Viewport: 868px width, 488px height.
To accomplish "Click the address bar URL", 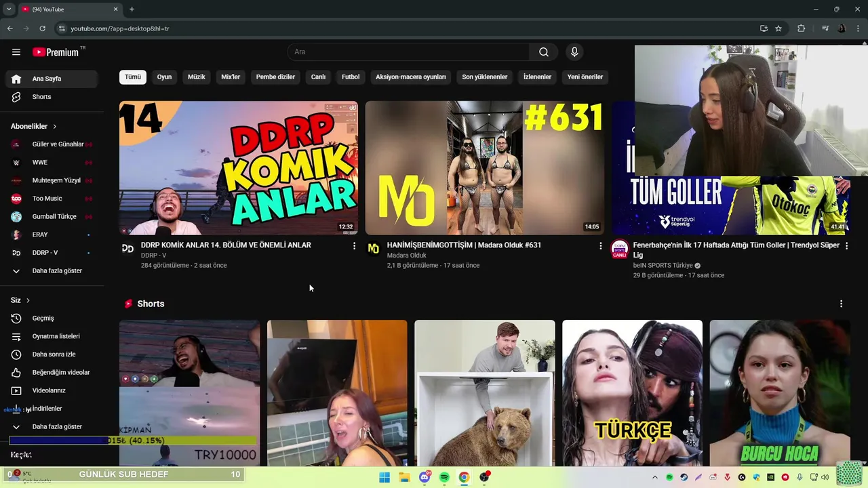I will [x=120, y=28].
